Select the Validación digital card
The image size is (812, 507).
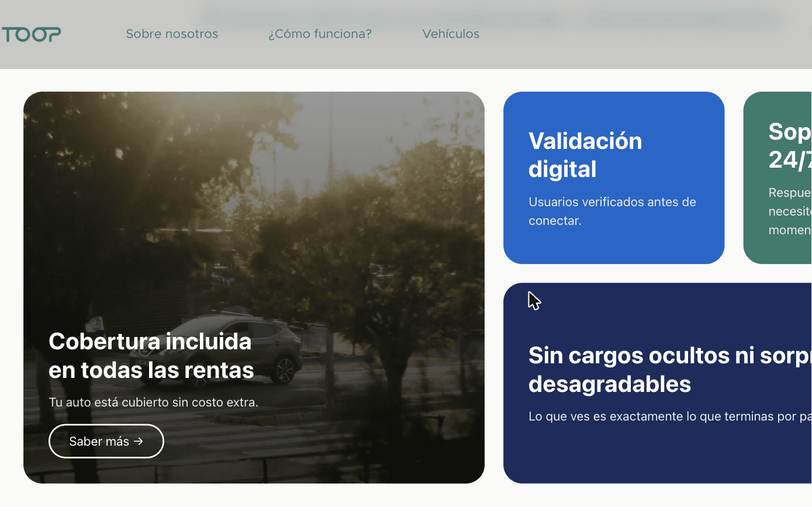tap(614, 178)
